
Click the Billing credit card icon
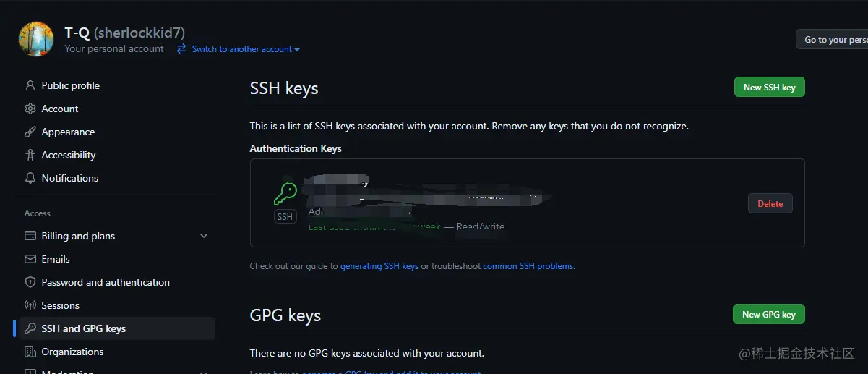30,236
